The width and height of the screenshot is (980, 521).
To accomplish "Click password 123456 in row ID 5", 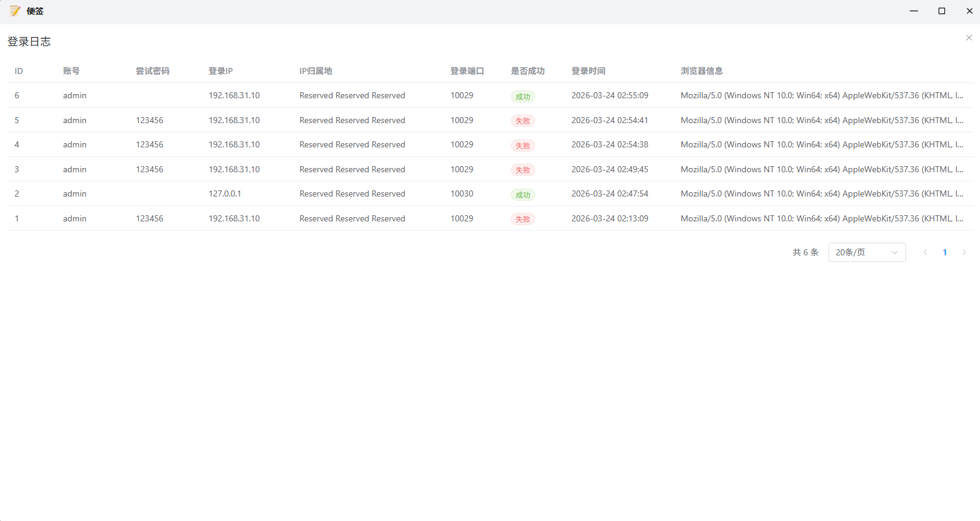I will (150, 120).
